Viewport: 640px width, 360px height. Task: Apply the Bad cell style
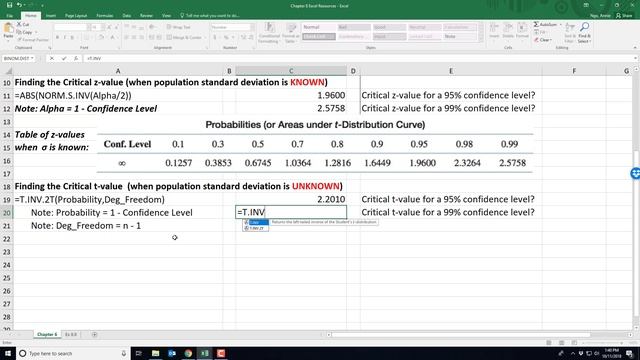(x=354, y=27)
